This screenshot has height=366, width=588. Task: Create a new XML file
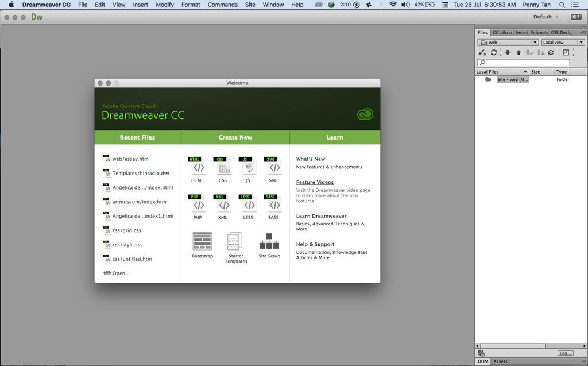223,207
